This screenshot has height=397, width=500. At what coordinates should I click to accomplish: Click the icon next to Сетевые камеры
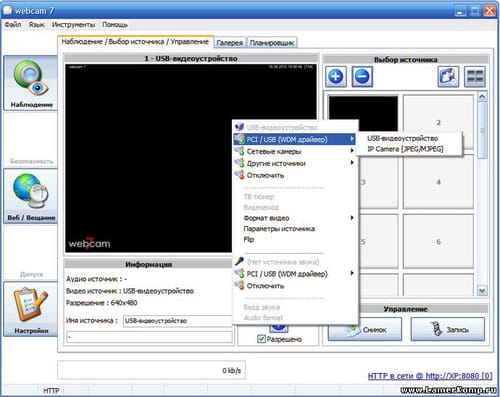(239, 151)
